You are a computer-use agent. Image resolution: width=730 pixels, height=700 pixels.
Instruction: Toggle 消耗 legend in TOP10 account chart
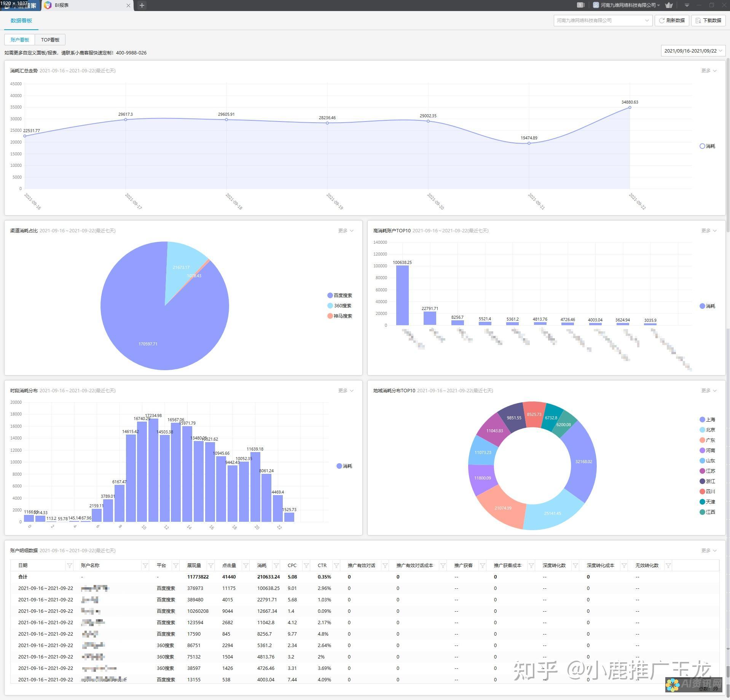coord(708,306)
